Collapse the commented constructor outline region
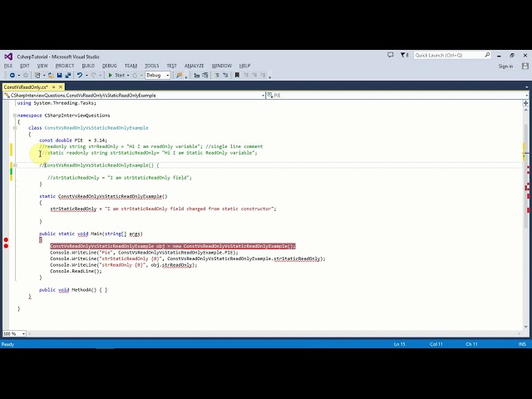Viewport: 532px width, 399px height. pos(15,165)
